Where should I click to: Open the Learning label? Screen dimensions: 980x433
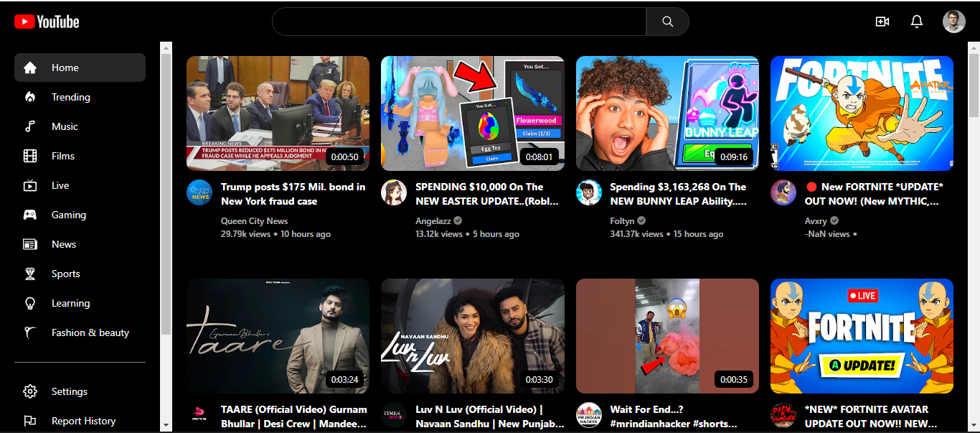click(x=70, y=303)
